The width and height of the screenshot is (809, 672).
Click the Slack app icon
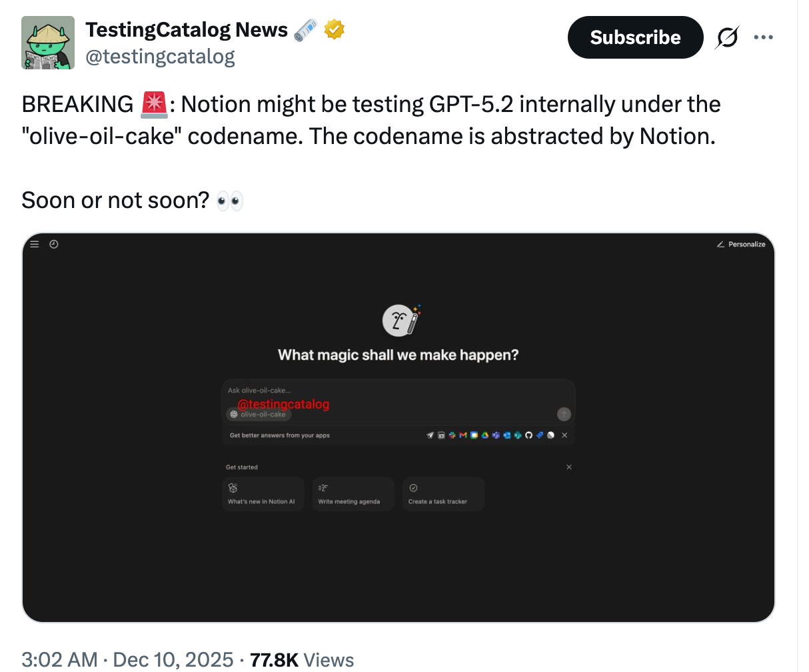(x=452, y=435)
